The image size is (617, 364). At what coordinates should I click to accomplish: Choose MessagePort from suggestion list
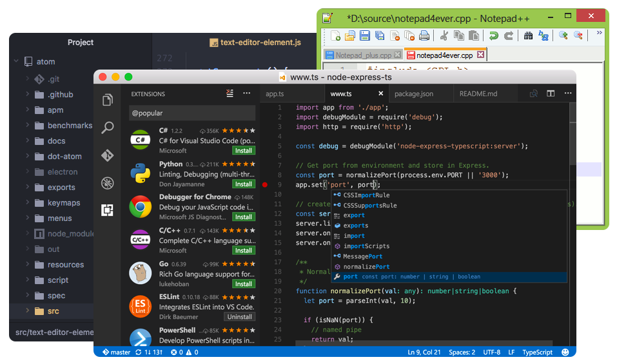(x=449, y=256)
